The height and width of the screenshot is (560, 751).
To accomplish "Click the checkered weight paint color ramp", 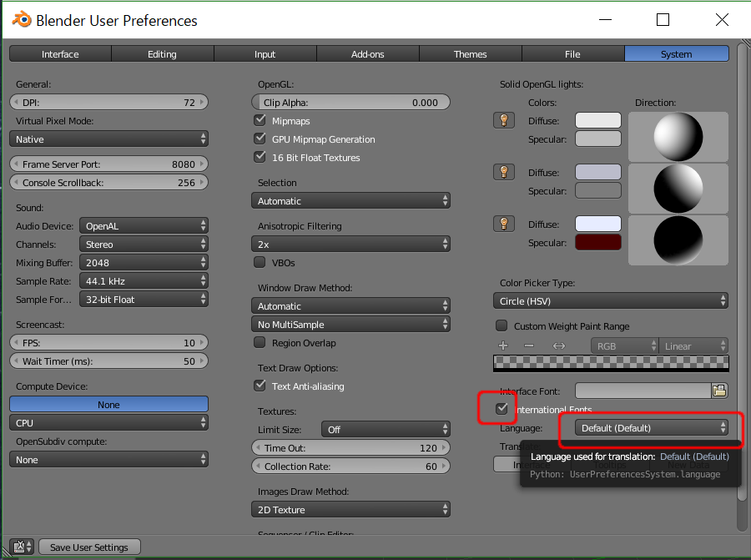I will click(x=611, y=364).
